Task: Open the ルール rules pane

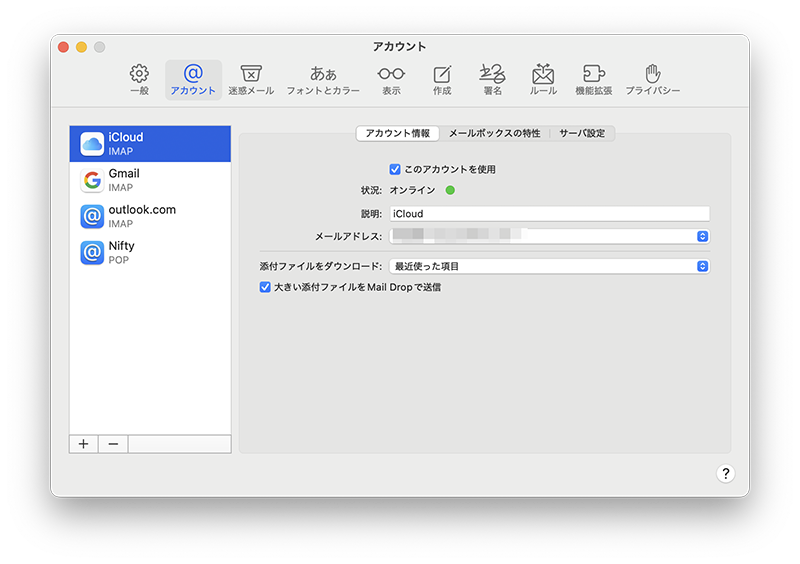Action: click(543, 79)
